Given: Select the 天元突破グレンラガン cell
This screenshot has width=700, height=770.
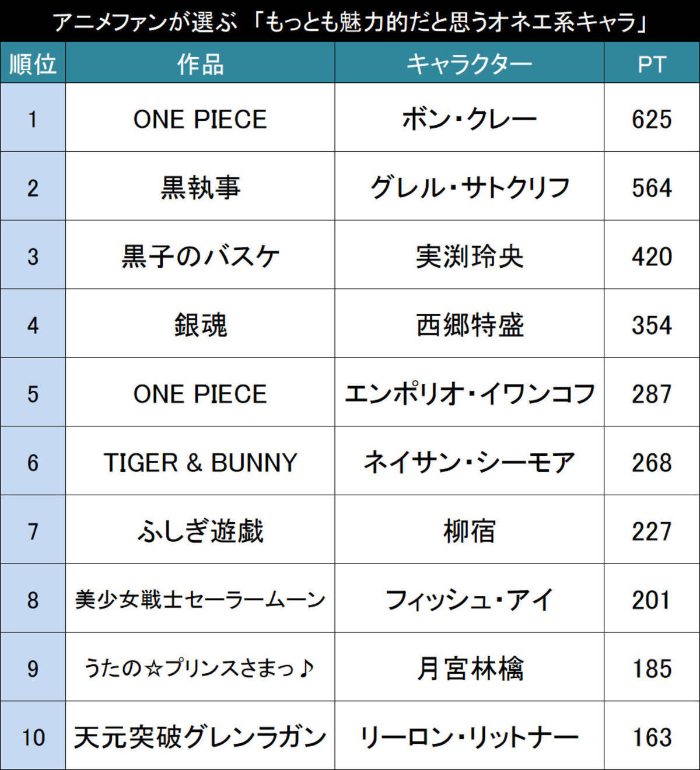Looking at the screenshot, I should pyautogui.click(x=200, y=736).
